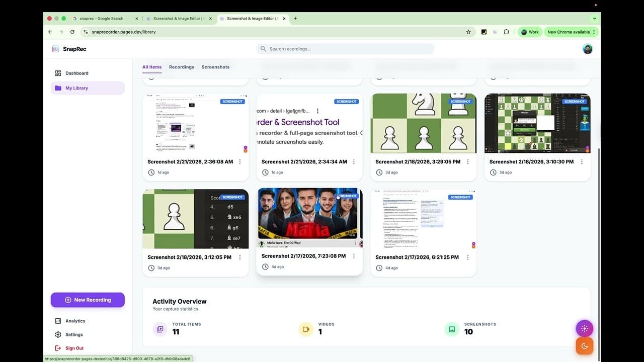Open the Dashboard grid icon in sidebar
The image size is (644, 362).
pos(59,73)
